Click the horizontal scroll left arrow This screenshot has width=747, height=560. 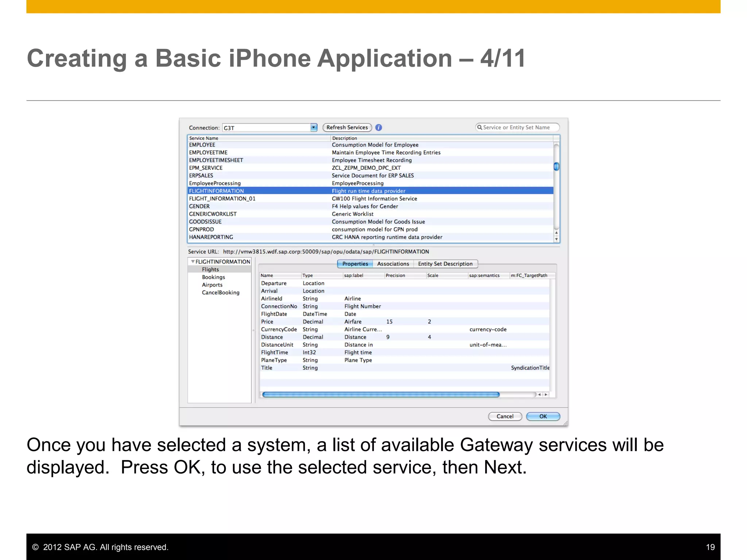(x=539, y=394)
